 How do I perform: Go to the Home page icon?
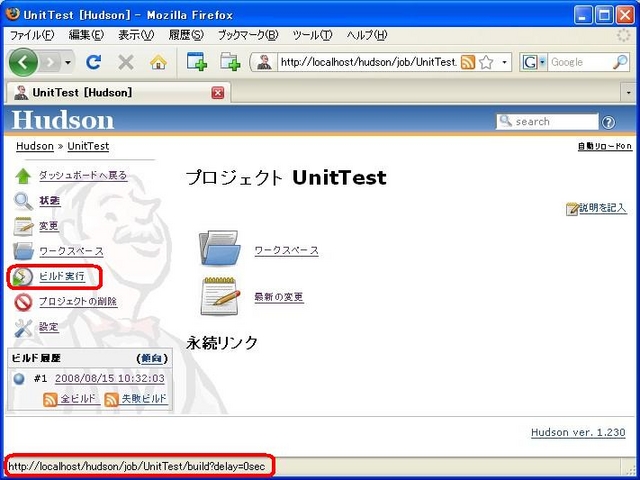(158, 62)
